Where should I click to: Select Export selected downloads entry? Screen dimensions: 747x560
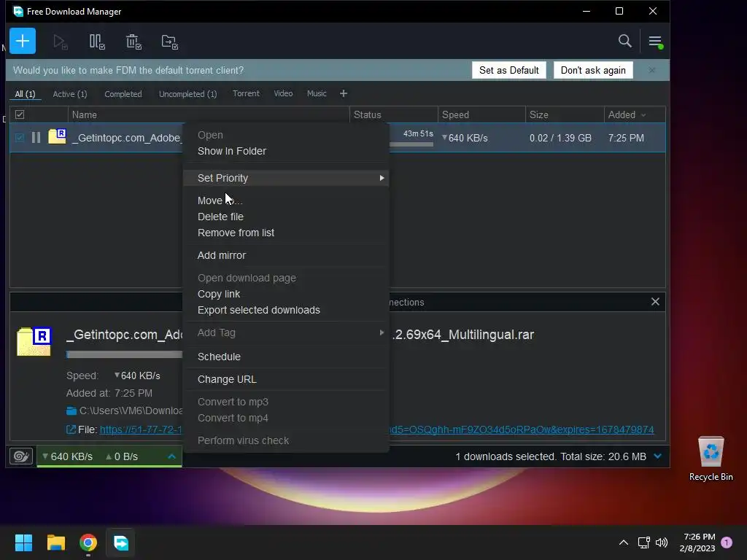(259, 310)
